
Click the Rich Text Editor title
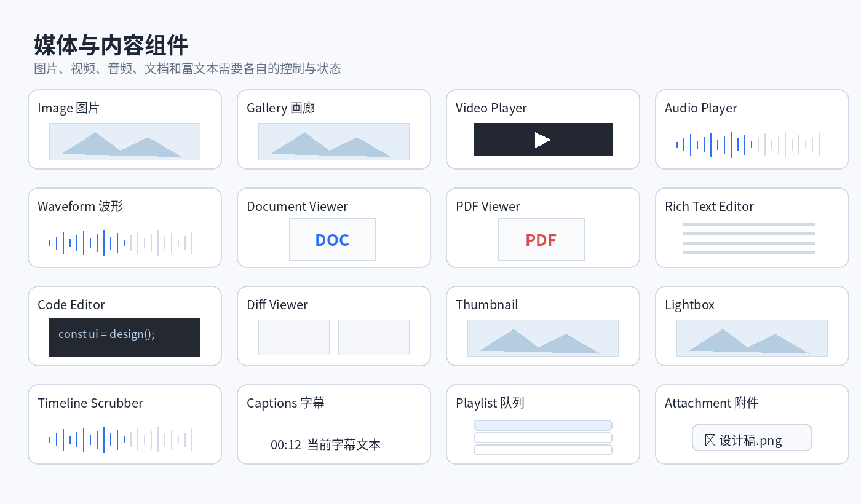[x=709, y=207]
